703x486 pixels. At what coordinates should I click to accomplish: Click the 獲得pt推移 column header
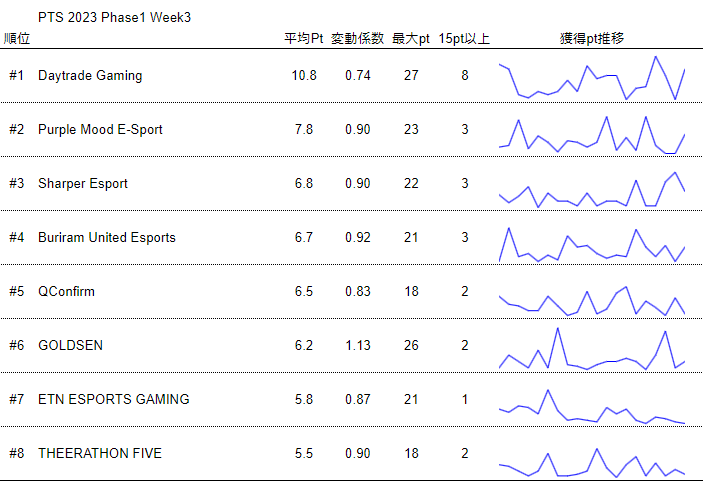(592, 39)
